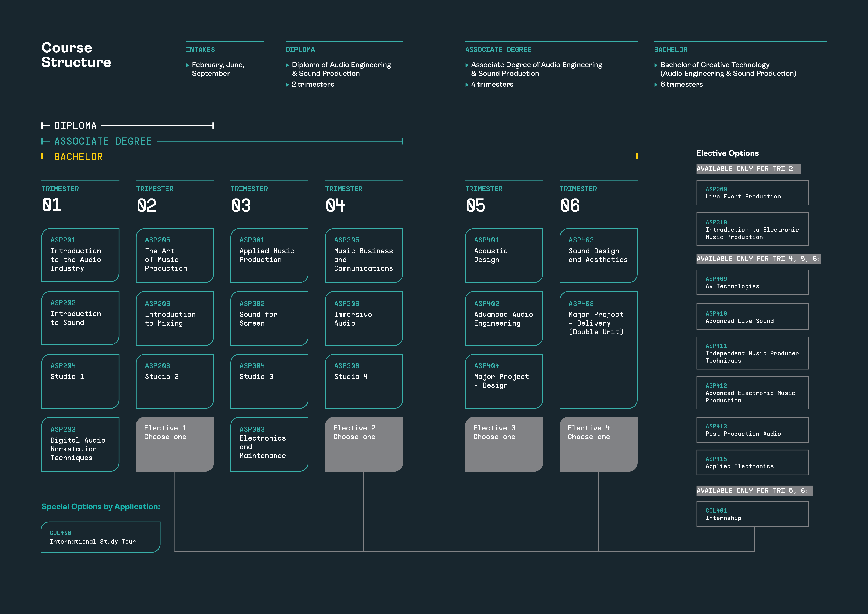
Task: Click ASP412 Advanced Electronic Music Production
Action: [752, 393]
